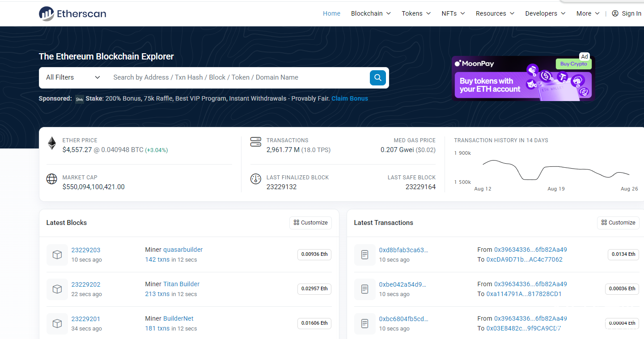Click the cube icon for block 23229202
This screenshot has height=339, width=644.
click(x=57, y=289)
